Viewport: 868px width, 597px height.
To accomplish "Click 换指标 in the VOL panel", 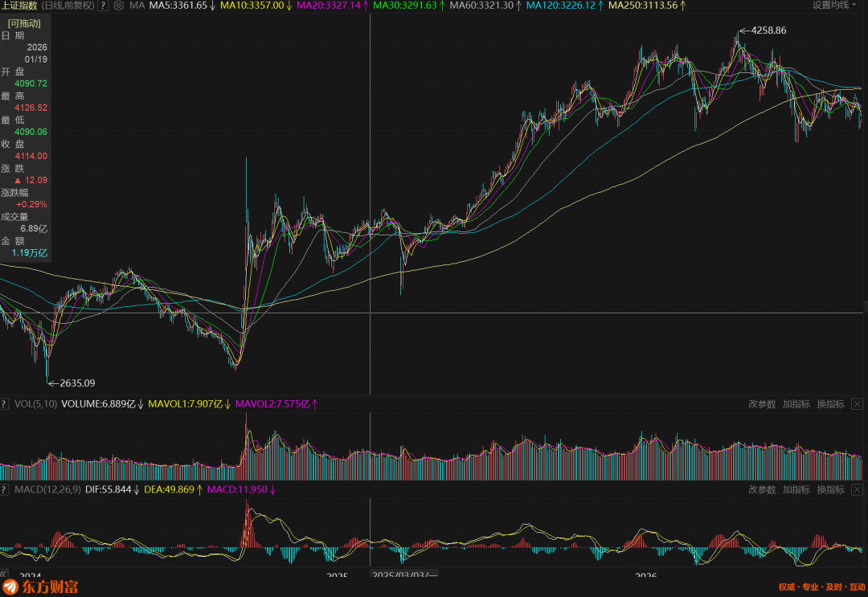I will pyautogui.click(x=830, y=404).
